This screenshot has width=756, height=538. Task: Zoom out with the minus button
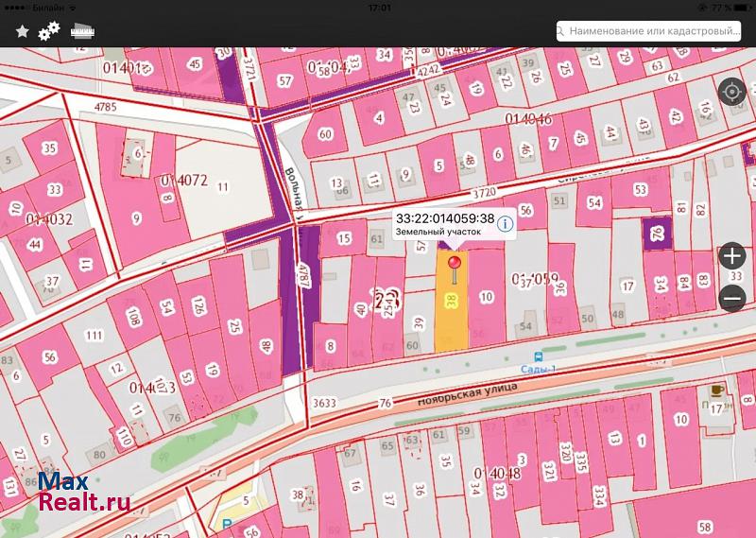point(732,298)
